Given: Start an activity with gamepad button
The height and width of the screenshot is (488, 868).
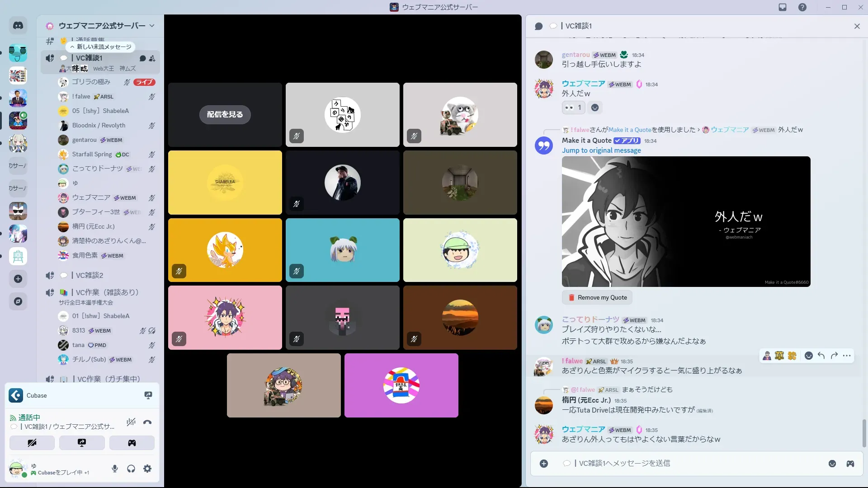Looking at the screenshot, I should [x=132, y=443].
